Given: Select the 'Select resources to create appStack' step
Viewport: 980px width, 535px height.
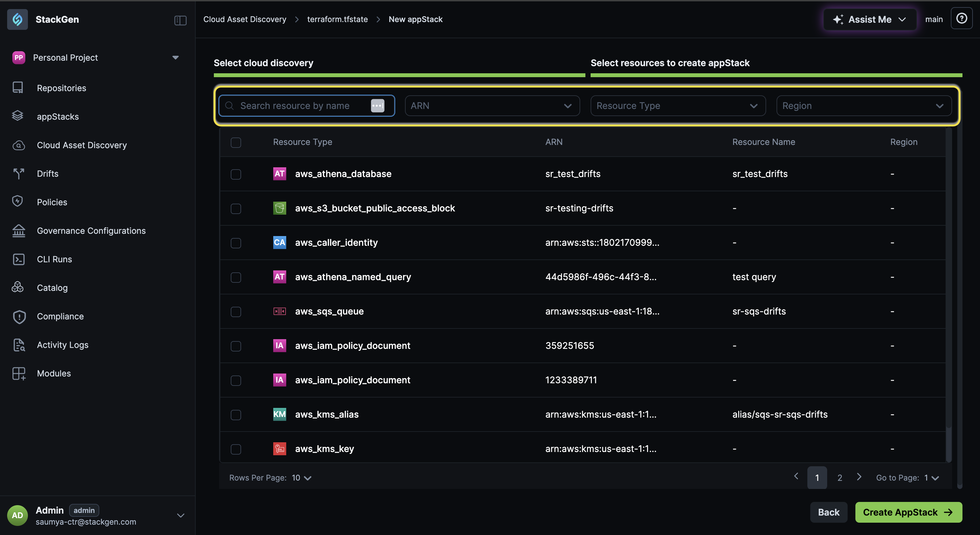Looking at the screenshot, I should (670, 63).
